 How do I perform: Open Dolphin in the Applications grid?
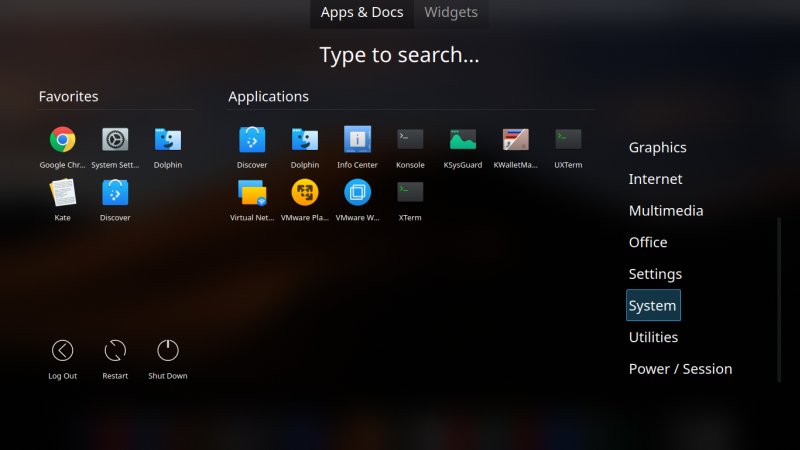coord(305,140)
